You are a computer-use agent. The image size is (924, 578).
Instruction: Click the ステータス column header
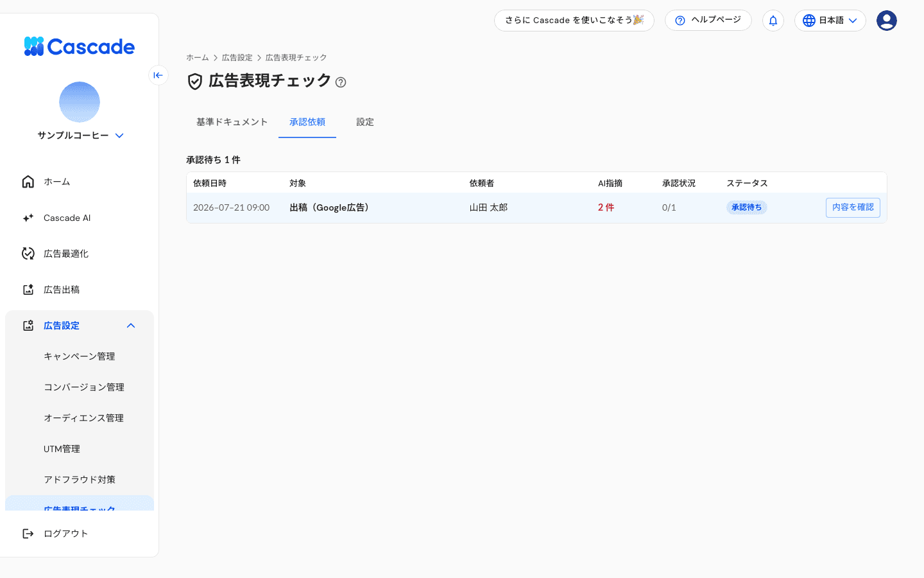(x=747, y=183)
